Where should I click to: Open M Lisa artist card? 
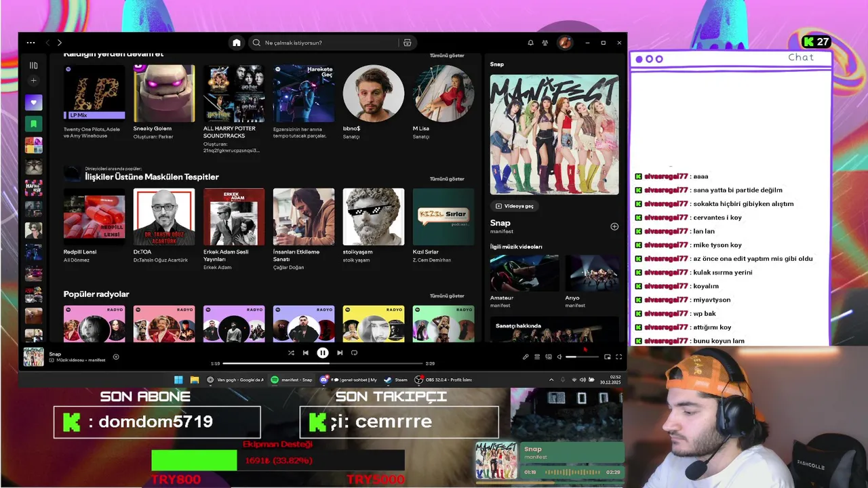pyautogui.click(x=443, y=102)
